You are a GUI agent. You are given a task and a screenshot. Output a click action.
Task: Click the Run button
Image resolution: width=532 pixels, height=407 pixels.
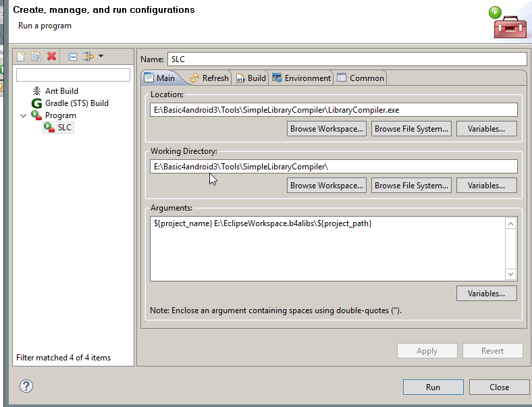[x=433, y=387]
